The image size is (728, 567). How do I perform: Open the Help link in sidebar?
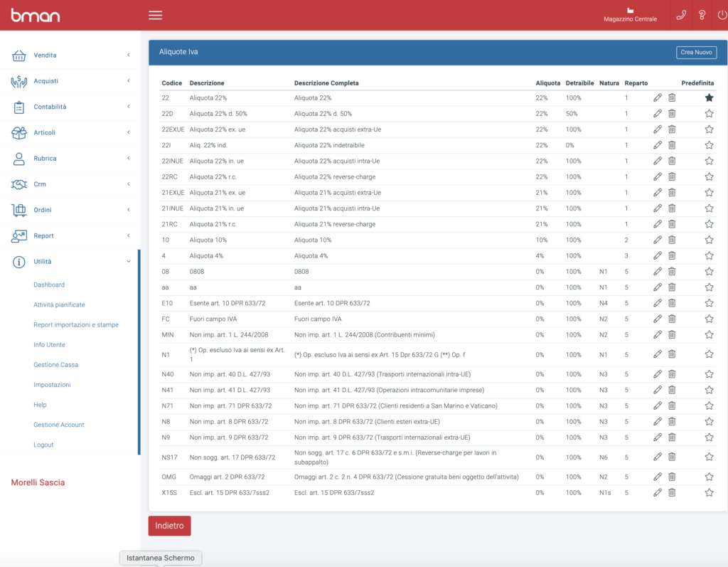(x=40, y=405)
